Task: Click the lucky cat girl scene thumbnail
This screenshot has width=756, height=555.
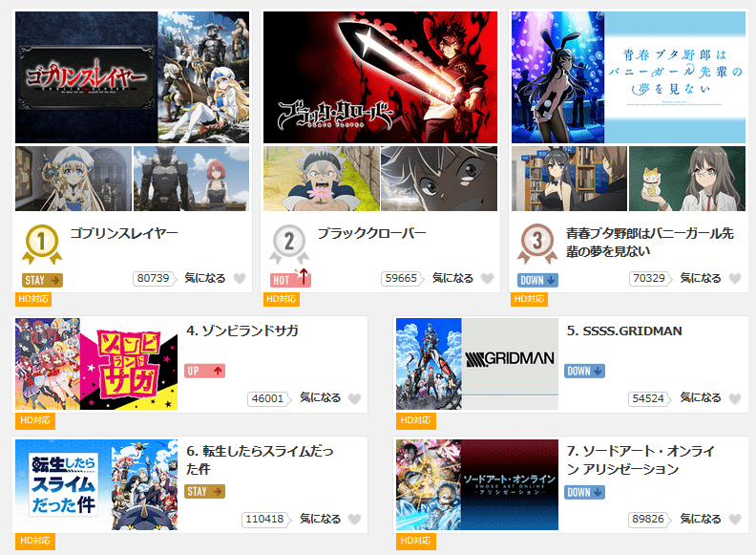Action: (687, 179)
